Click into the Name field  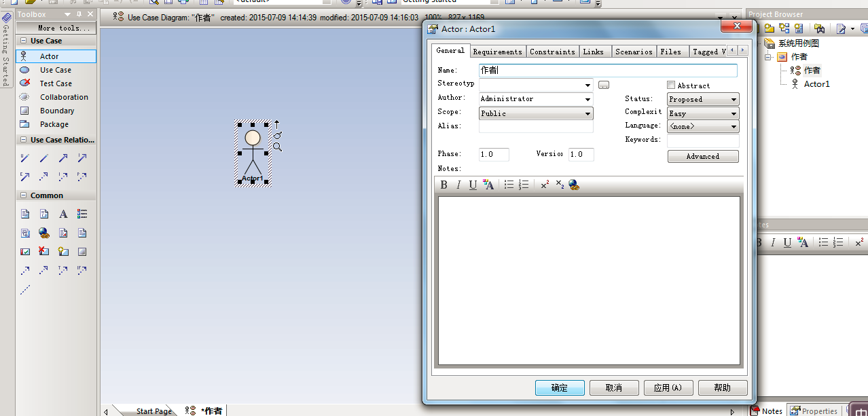click(x=608, y=70)
